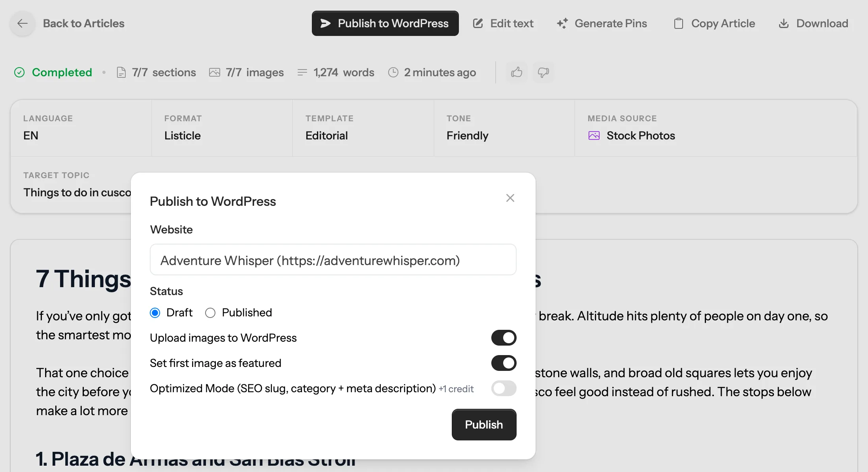Click the EN language value
This screenshot has height=472, width=868.
[x=30, y=135]
